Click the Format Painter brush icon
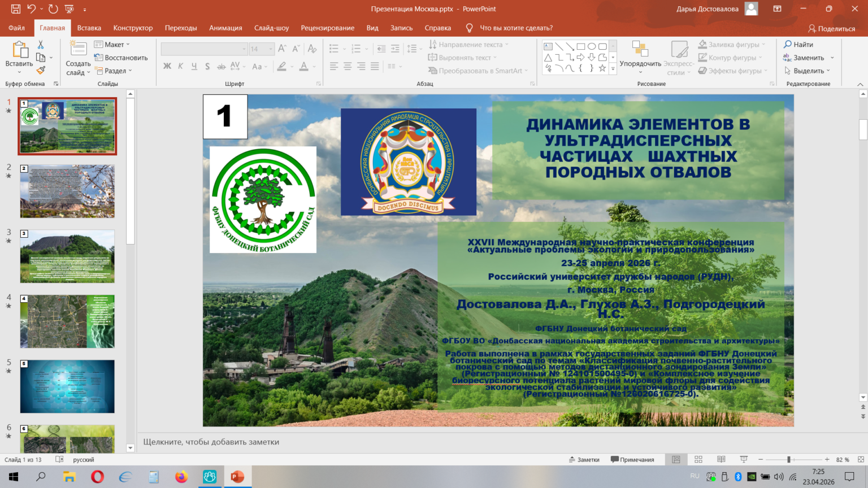The height and width of the screenshot is (488, 868). coord(41,71)
